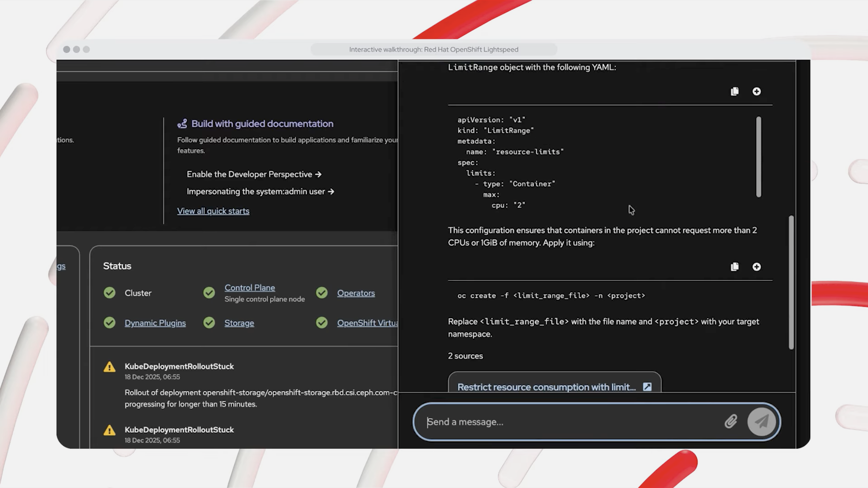868x488 pixels.
Task: Open external link icon on Restrict resource source
Action: point(647,387)
